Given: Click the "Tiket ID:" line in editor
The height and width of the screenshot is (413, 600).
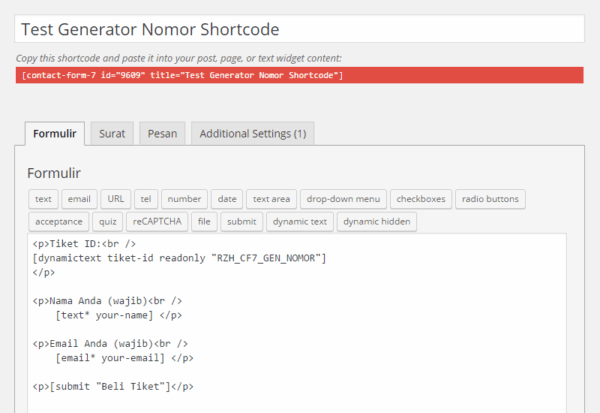Looking at the screenshot, I should tap(84, 244).
